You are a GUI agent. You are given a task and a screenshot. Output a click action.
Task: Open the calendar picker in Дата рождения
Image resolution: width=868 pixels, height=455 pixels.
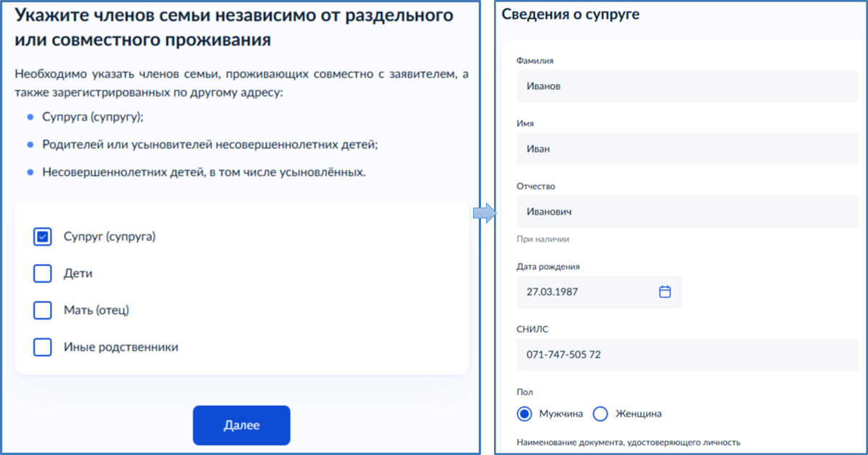tap(665, 292)
